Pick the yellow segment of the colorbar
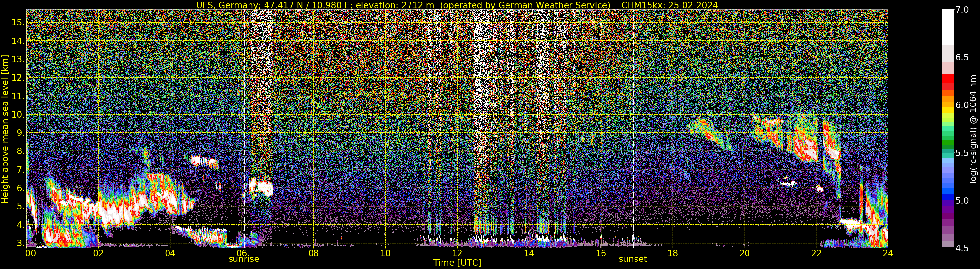 click(x=948, y=110)
